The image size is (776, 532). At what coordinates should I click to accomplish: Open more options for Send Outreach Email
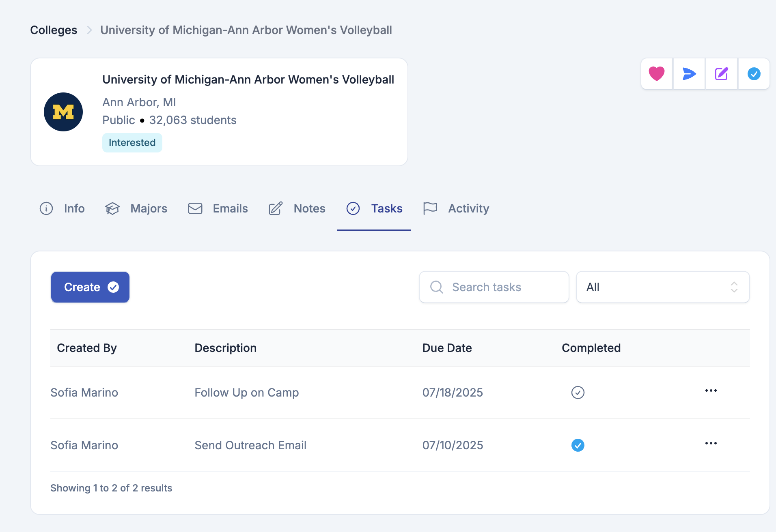[711, 444]
